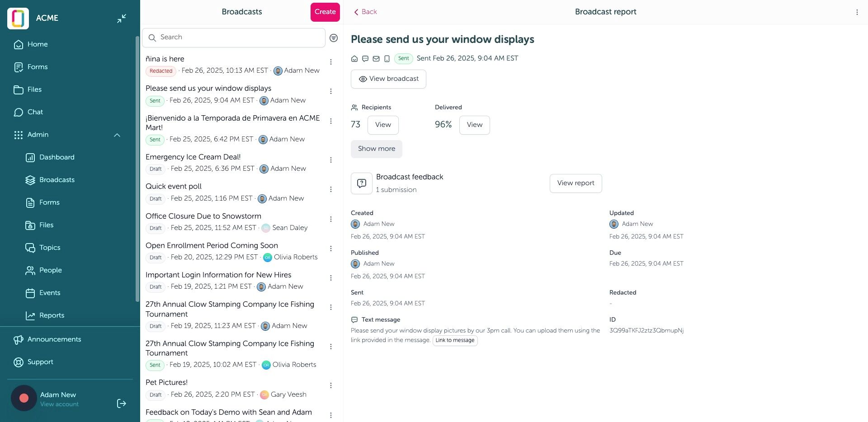Open the broadcast list filter icon
Image resolution: width=868 pixels, height=422 pixels.
[334, 38]
